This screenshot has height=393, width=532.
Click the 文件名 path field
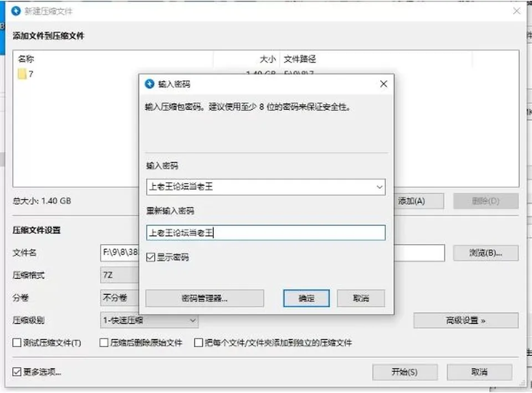click(120, 253)
